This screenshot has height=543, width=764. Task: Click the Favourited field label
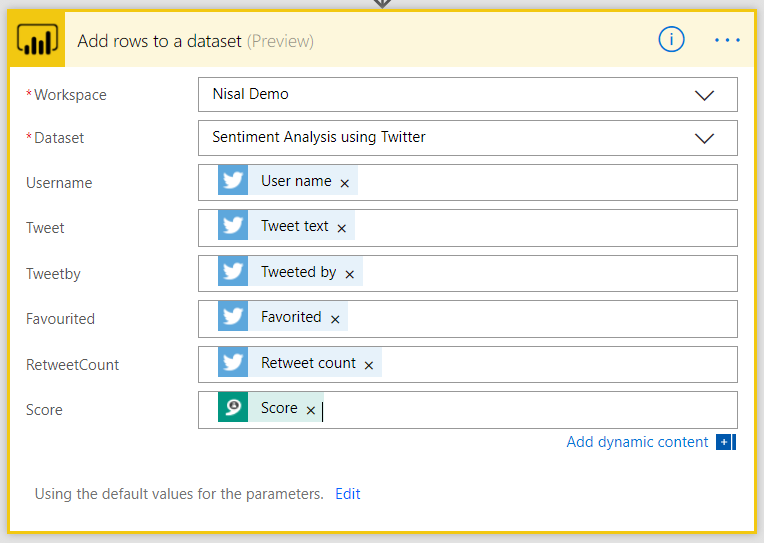(x=60, y=319)
